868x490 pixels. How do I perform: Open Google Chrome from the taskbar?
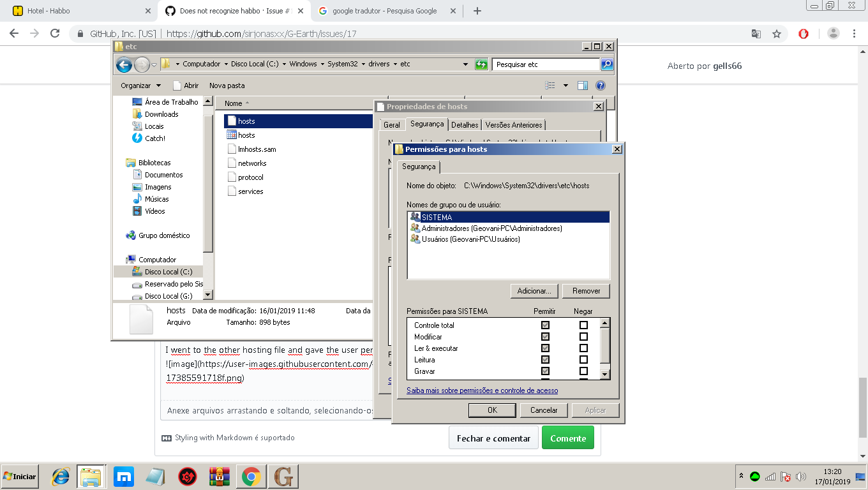(251, 475)
